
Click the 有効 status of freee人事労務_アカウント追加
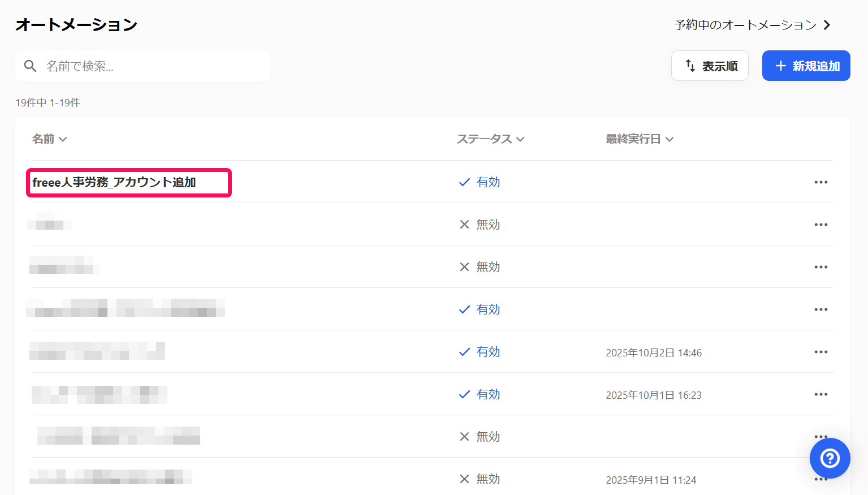tap(480, 182)
